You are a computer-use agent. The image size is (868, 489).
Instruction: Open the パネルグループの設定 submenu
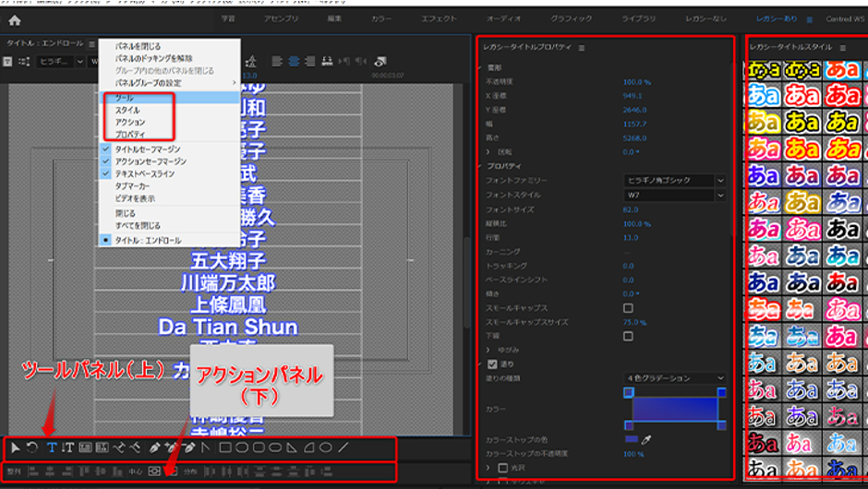(169, 83)
